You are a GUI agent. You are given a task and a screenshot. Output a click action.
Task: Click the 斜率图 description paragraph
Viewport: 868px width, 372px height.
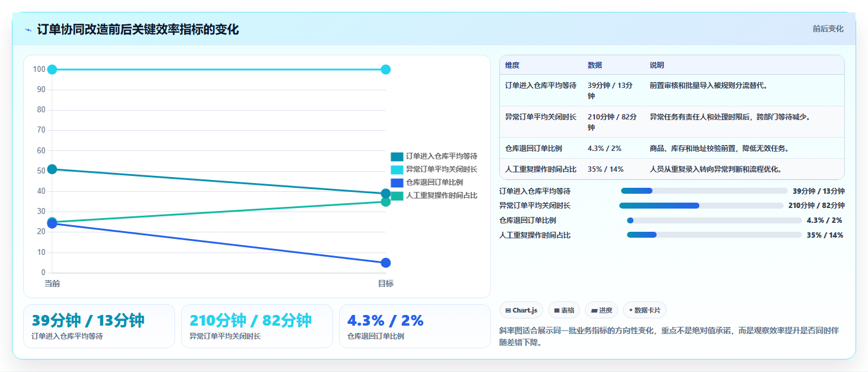coord(669,336)
